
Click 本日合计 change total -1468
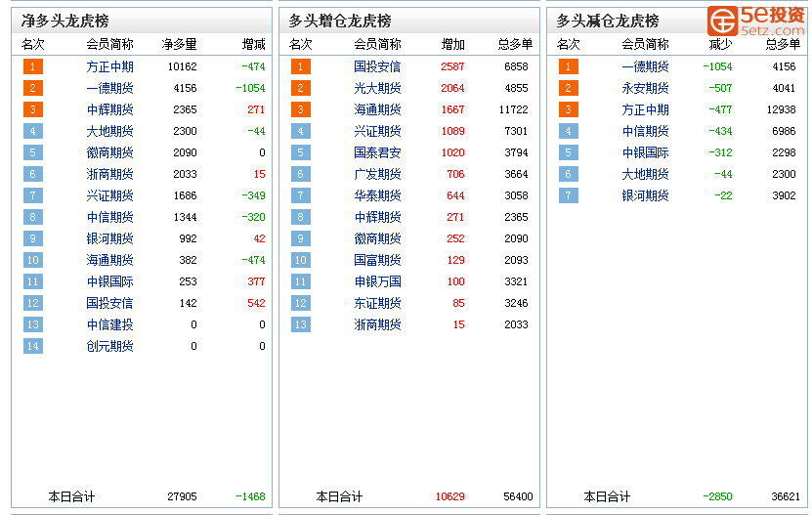(251, 496)
